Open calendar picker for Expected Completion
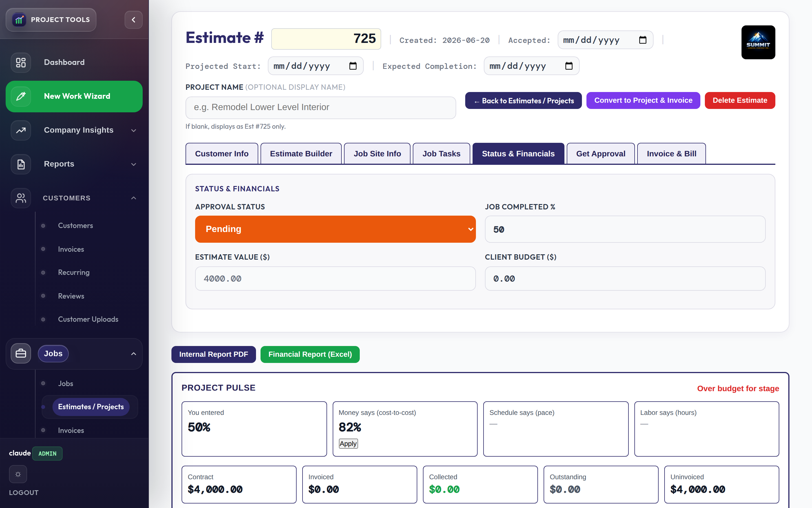The height and width of the screenshot is (508, 812). [569, 66]
